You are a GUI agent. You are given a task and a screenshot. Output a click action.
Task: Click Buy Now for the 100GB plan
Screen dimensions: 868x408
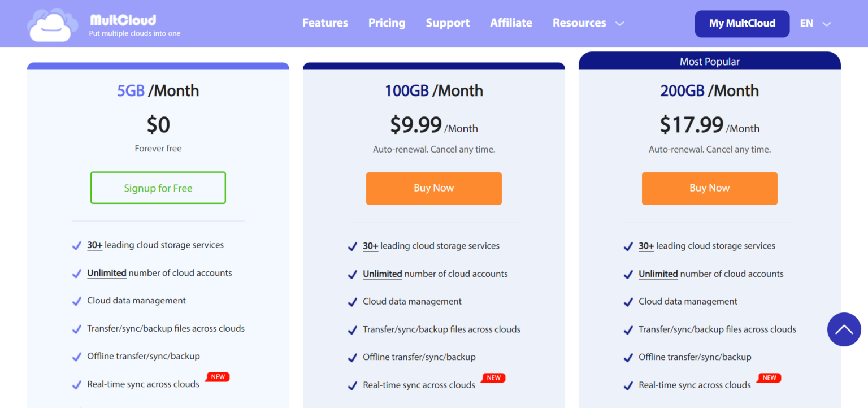pos(433,188)
